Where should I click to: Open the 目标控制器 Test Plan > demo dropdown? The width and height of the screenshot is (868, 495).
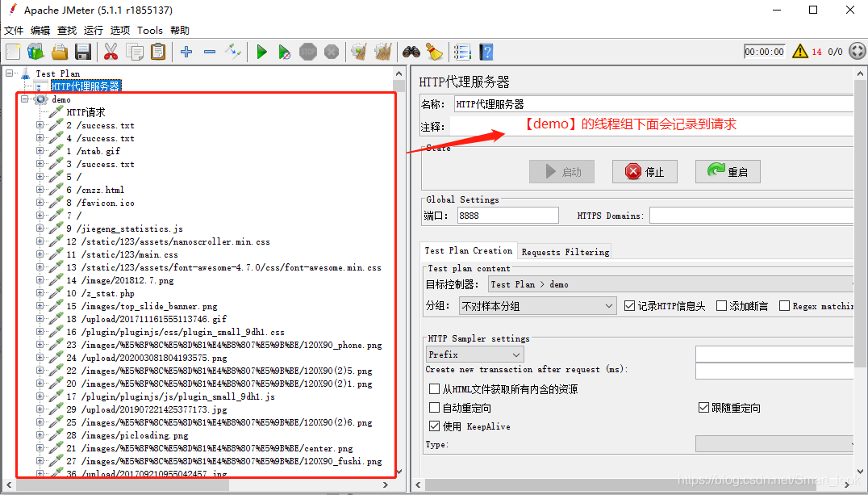(670, 284)
